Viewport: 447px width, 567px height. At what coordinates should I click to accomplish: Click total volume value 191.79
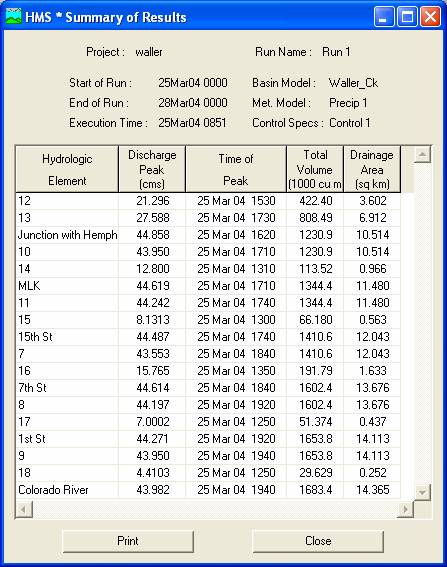click(316, 371)
